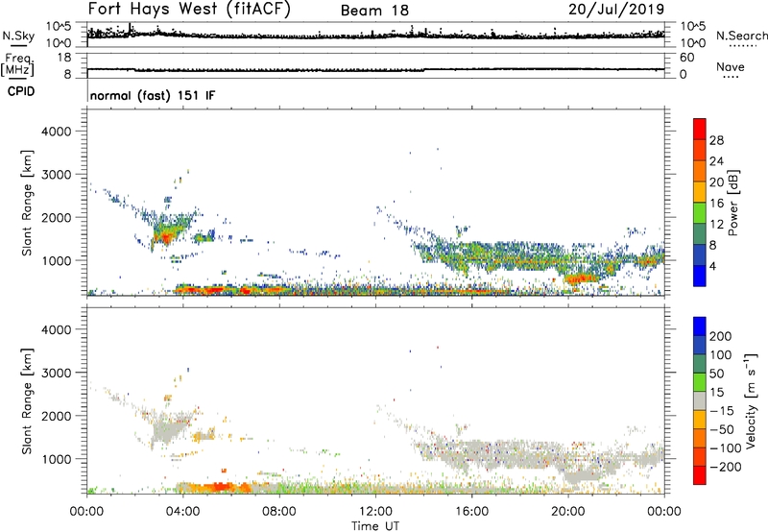The image size is (768, 532).
Task: Click the '18' frequency axis value
Action: [64, 58]
